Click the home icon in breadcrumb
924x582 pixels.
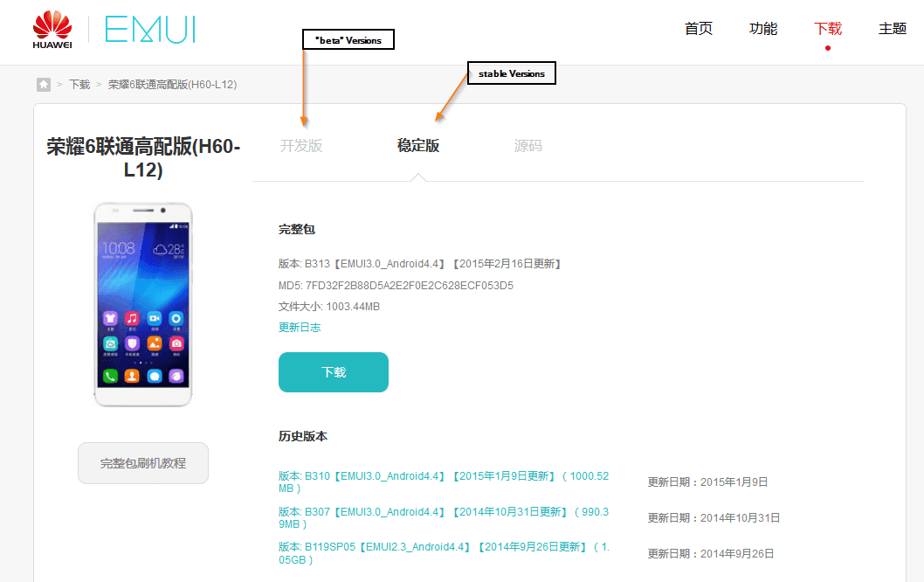point(44,84)
